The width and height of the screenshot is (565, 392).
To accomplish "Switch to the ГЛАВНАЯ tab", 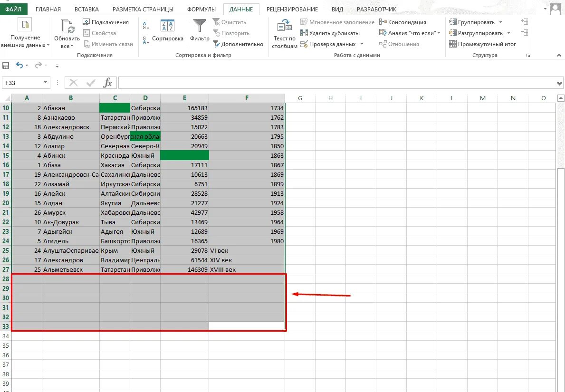I will pyautogui.click(x=48, y=9).
